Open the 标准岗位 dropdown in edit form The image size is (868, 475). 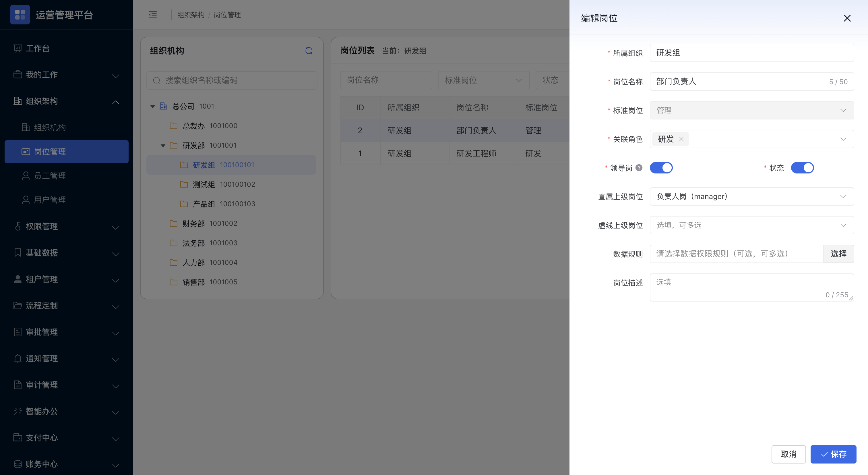click(752, 110)
